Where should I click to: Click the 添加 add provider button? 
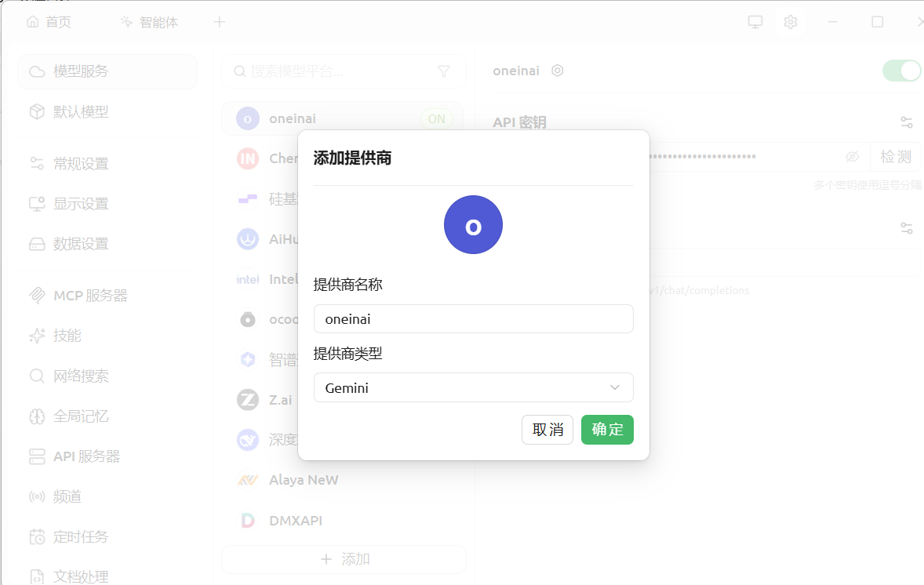pos(344,559)
